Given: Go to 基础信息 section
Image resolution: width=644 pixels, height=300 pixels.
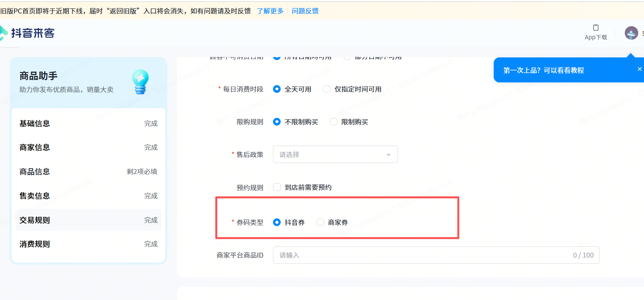Looking at the screenshot, I should coord(35,124).
